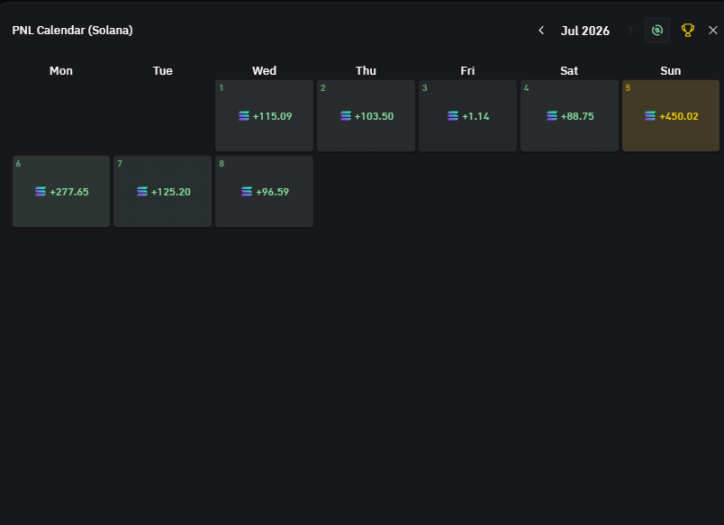Click the Solana icon beside +115.09
The height and width of the screenshot is (525, 724).
coord(244,116)
